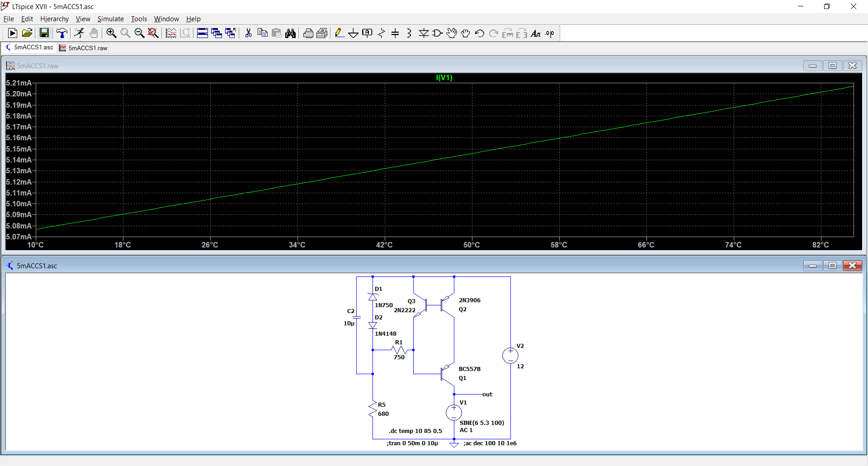Add a SPICE directive with .op icon
Viewport: 868px width, 466px height.
(550, 33)
